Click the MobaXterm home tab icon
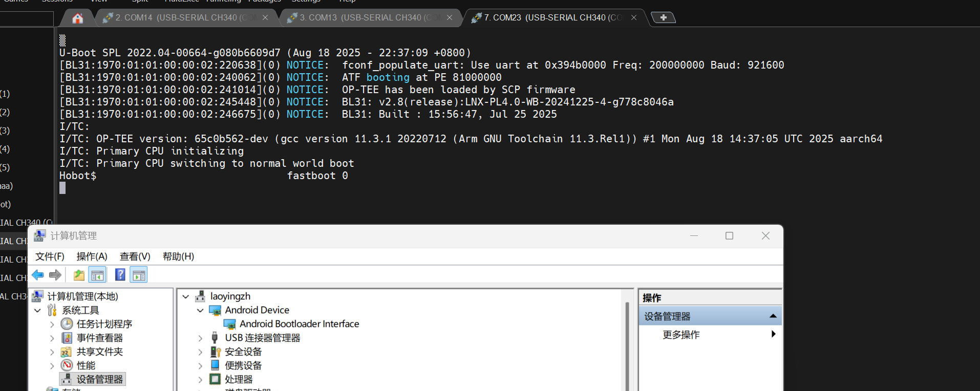The width and height of the screenshot is (980, 391). tap(77, 18)
